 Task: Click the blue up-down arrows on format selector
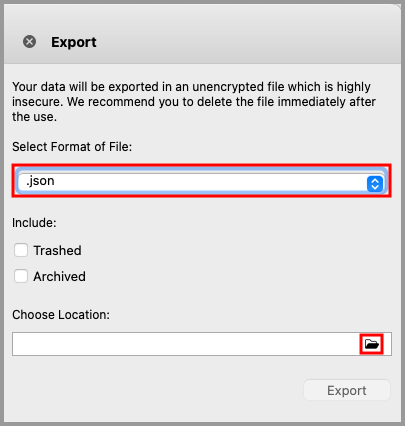(x=375, y=184)
